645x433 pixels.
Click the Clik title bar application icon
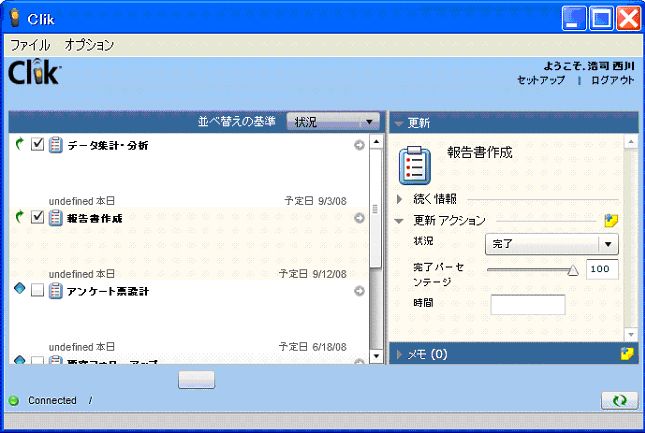coord(15,18)
